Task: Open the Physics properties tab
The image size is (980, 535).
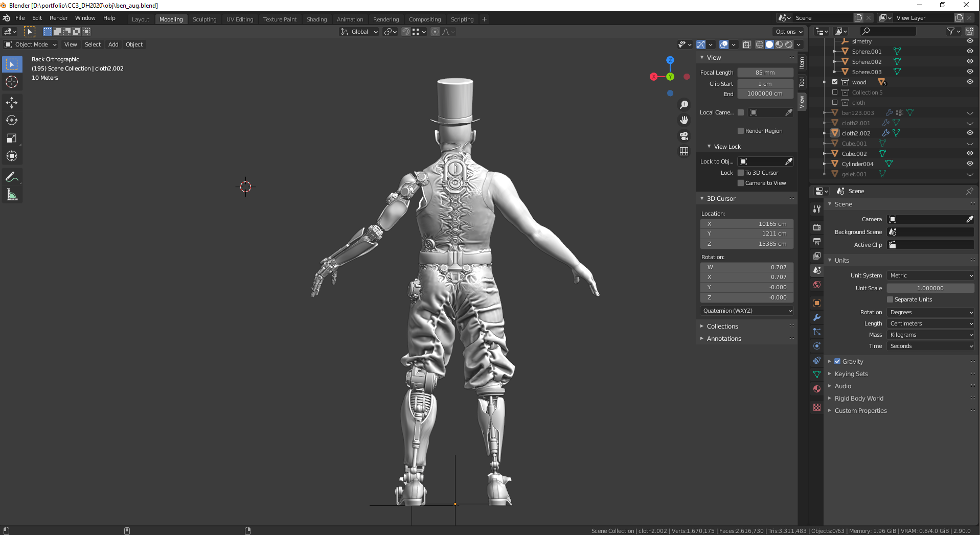Action: point(817,346)
